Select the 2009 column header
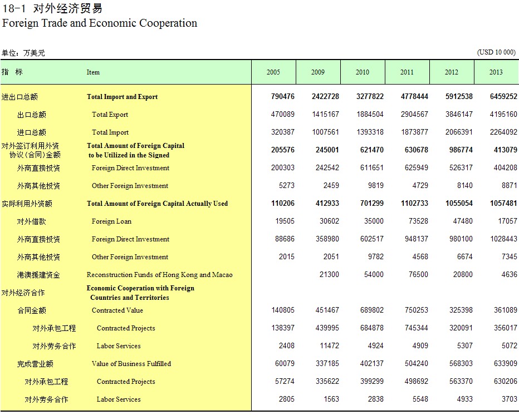 [318, 72]
